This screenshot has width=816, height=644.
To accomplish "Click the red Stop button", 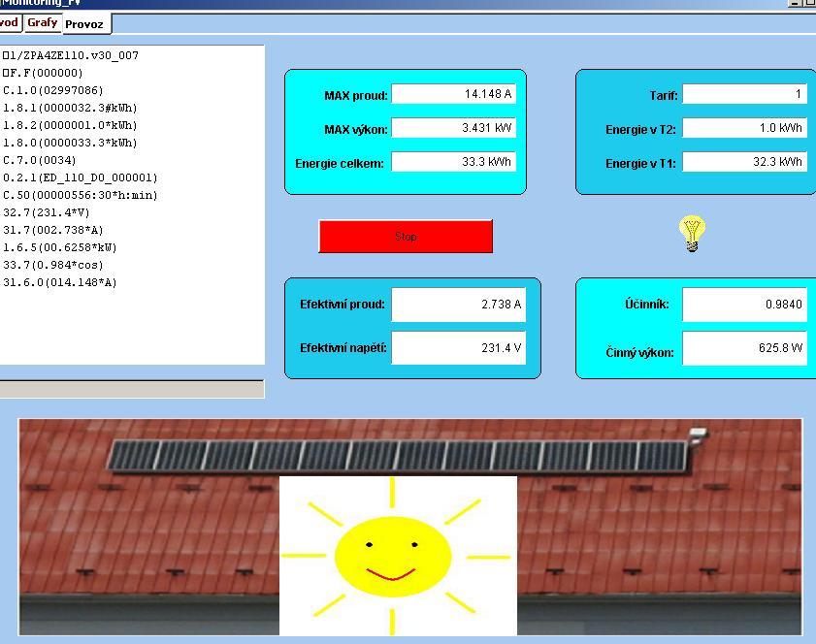I will pos(406,237).
